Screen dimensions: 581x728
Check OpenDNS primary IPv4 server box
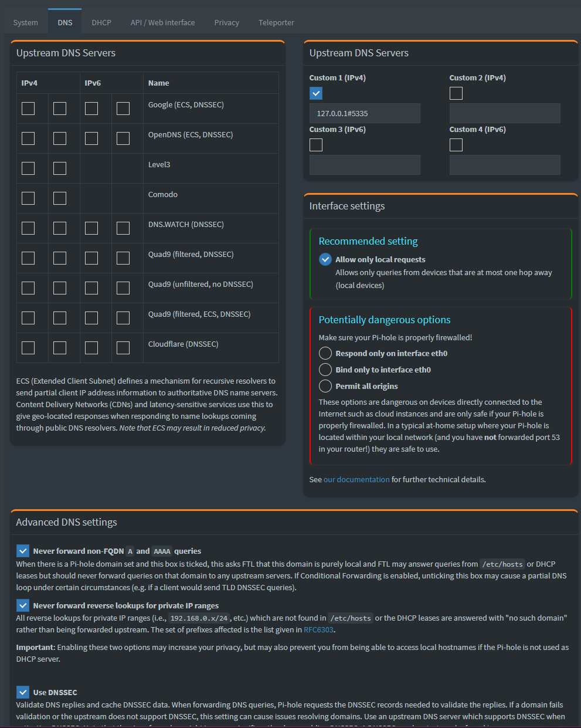pos(28,138)
